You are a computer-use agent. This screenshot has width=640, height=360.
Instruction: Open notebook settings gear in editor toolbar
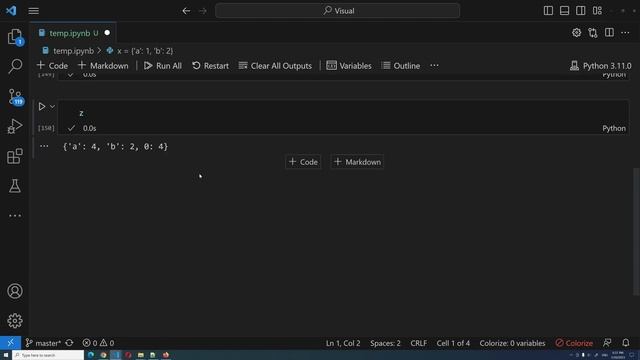pos(576,33)
